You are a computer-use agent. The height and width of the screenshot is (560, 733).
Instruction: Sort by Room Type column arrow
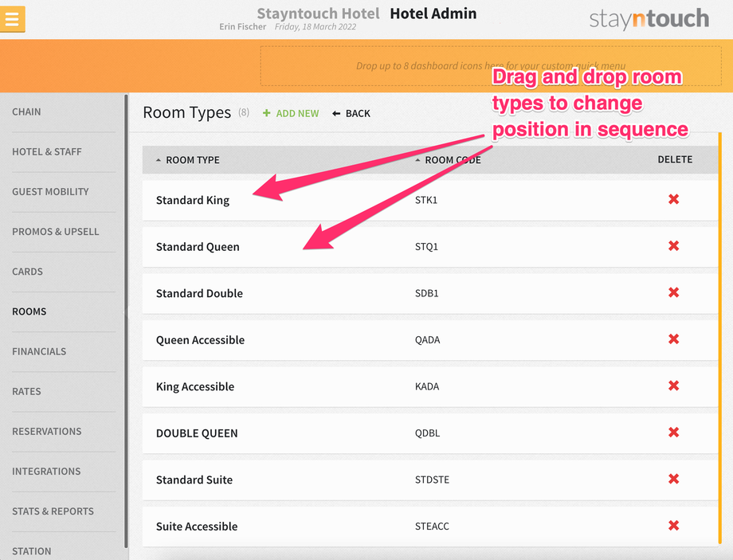159,160
